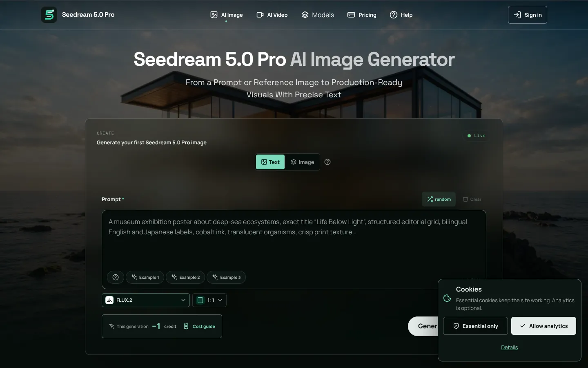
Task: Click the 'This generation' credit text
Action: (132, 326)
